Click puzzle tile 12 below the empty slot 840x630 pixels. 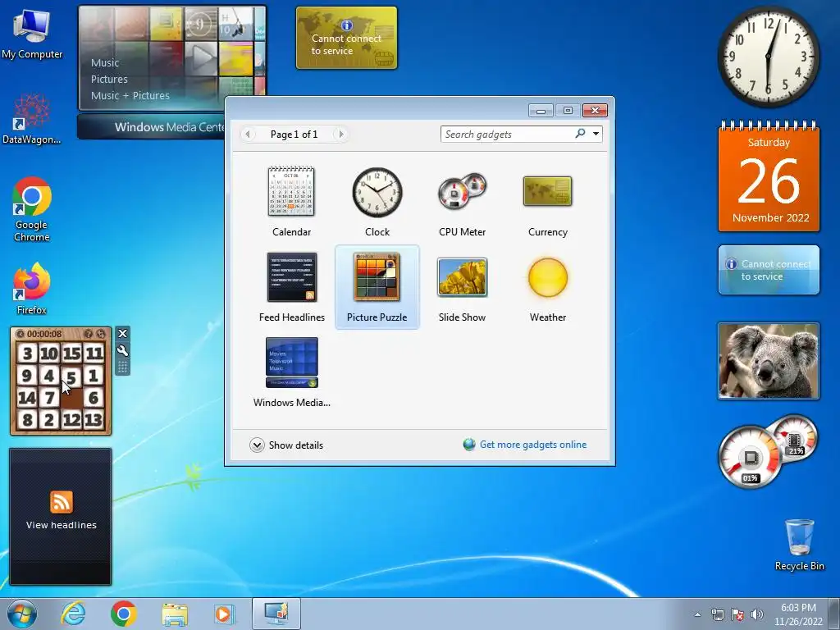(x=71, y=419)
